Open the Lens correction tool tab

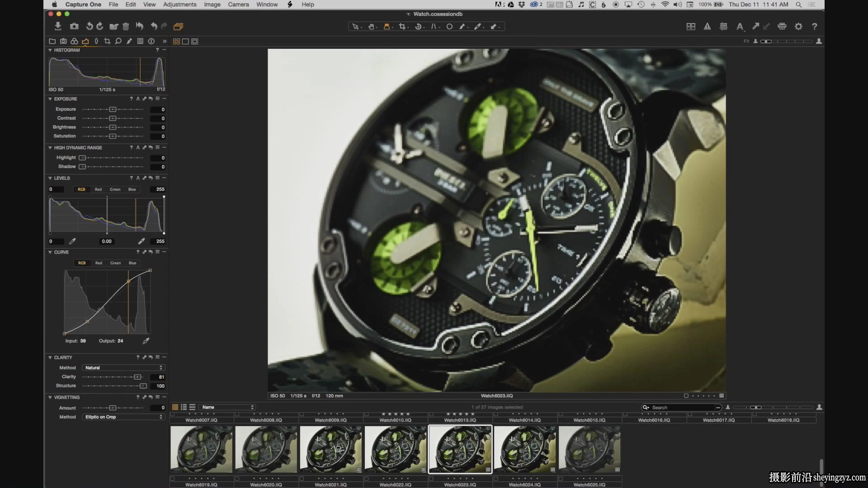96,41
